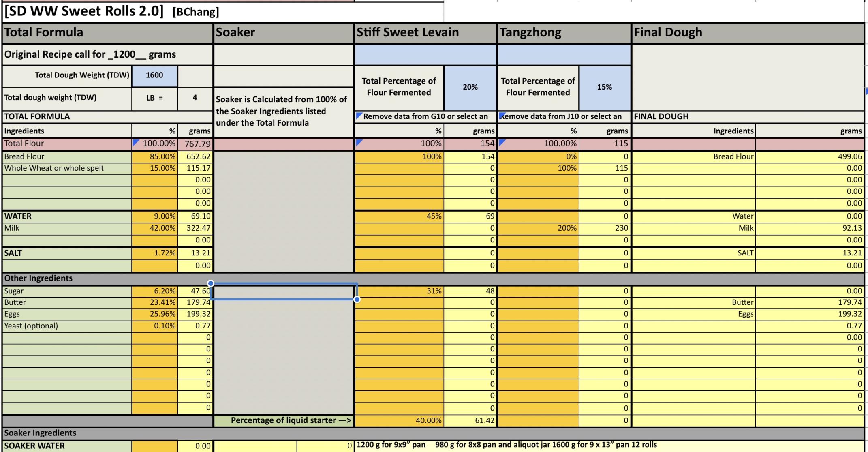Click the Bread Flour 85.00% percentage cell

[154, 156]
